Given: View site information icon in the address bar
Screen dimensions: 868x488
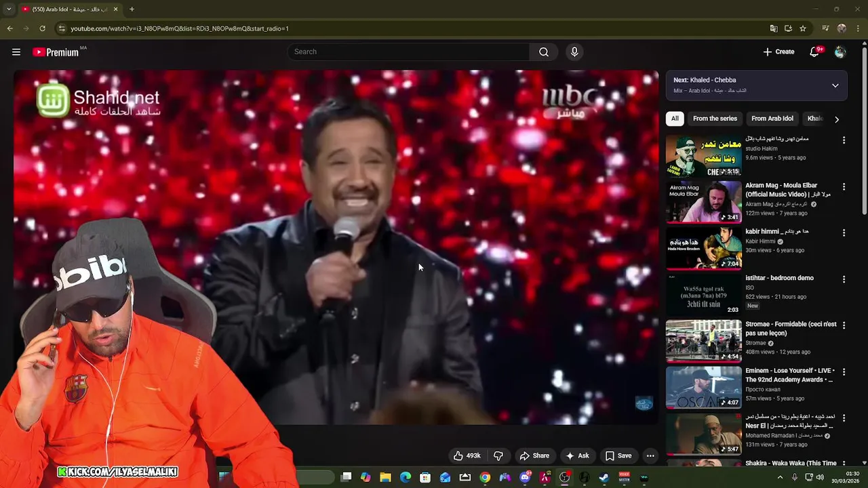Looking at the screenshot, I should coord(62,28).
